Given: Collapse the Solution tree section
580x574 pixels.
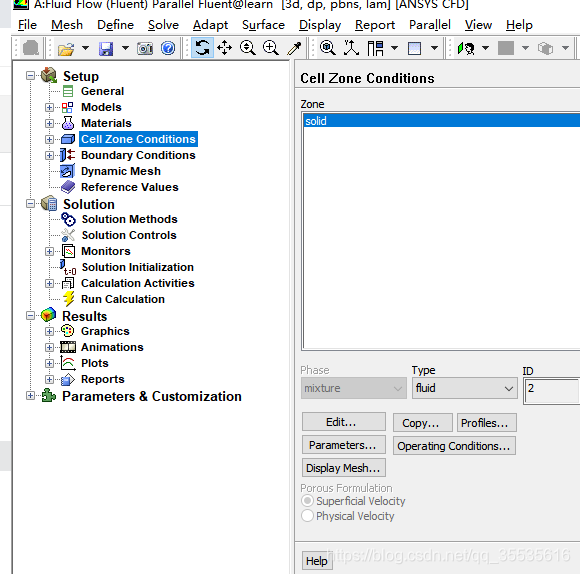Looking at the screenshot, I should click(31, 204).
